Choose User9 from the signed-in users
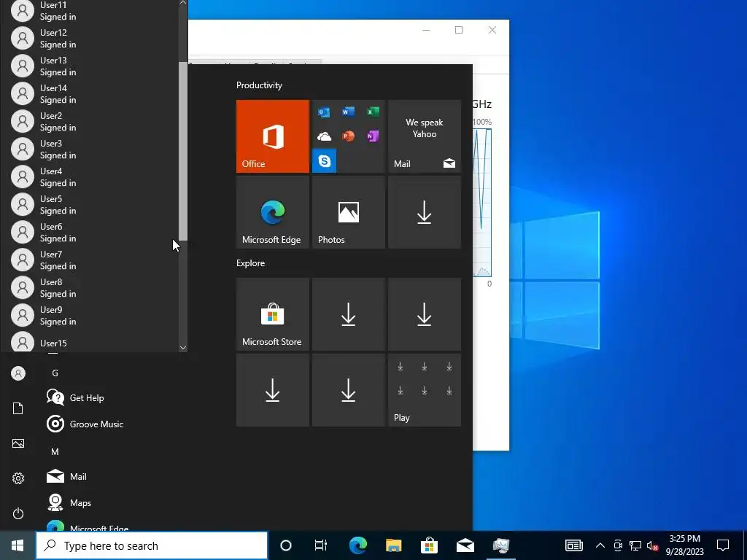This screenshot has width=747, height=560. tap(90, 315)
